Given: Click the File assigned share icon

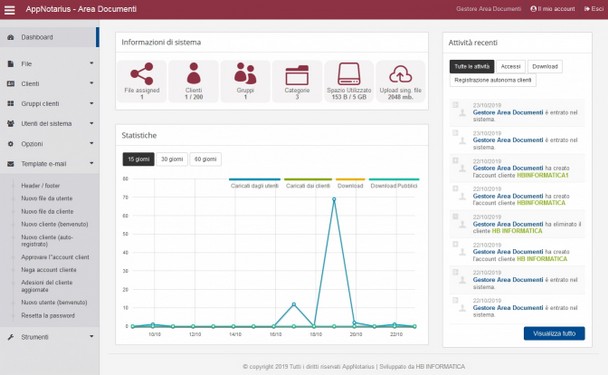Looking at the screenshot, I should [x=142, y=74].
